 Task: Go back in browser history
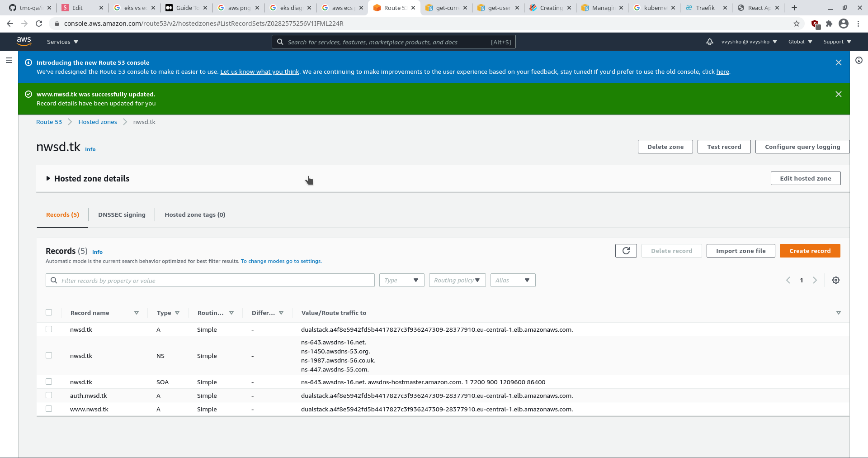point(10,24)
